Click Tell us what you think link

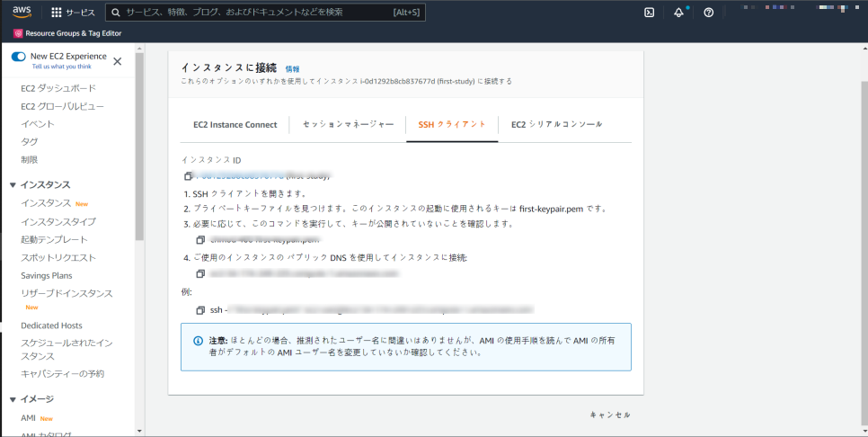(61, 67)
